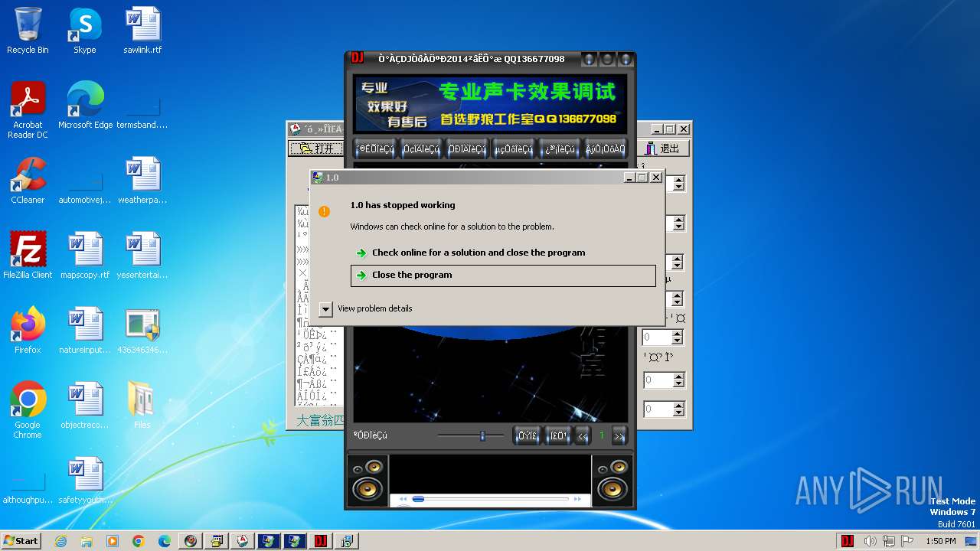
Task: Click second DJ toolbar effect button
Action: [x=422, y=149]
